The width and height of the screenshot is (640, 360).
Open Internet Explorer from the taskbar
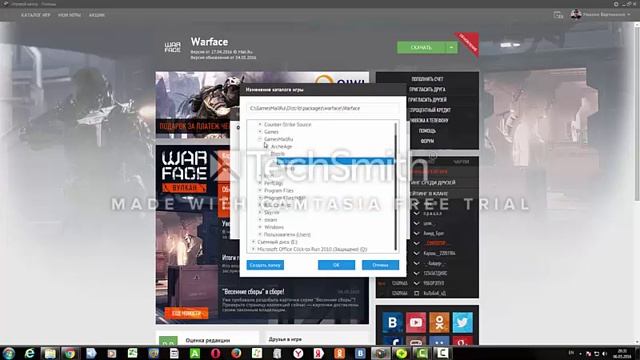coord(29,353)
